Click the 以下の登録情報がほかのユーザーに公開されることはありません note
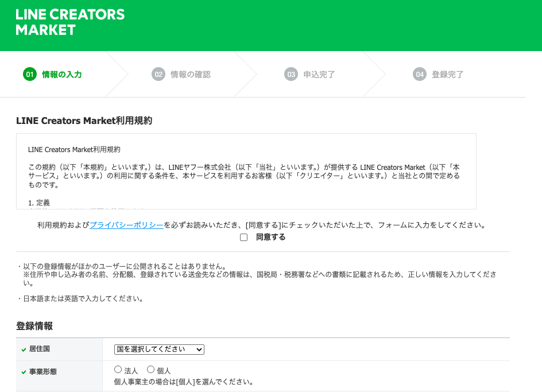Image resolution: width=542 pixels, height=392 pixels. pos(125,266)
